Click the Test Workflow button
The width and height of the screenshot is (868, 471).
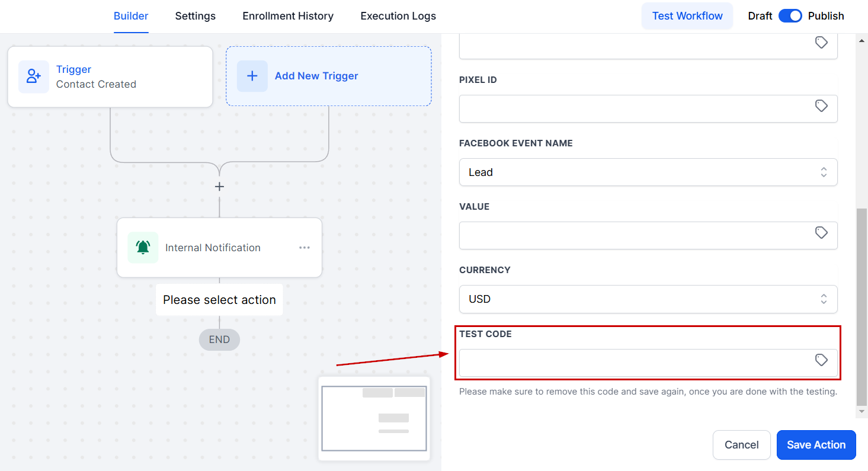(x=687, y=16)
